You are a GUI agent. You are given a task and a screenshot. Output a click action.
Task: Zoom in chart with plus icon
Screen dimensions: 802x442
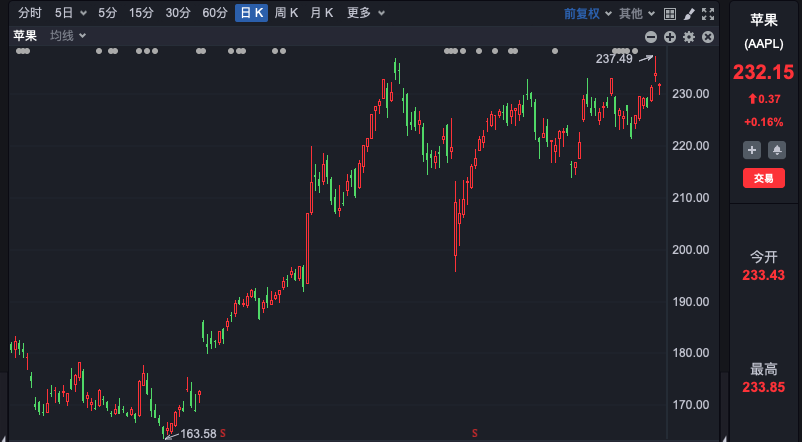click(x=670, y=37)
